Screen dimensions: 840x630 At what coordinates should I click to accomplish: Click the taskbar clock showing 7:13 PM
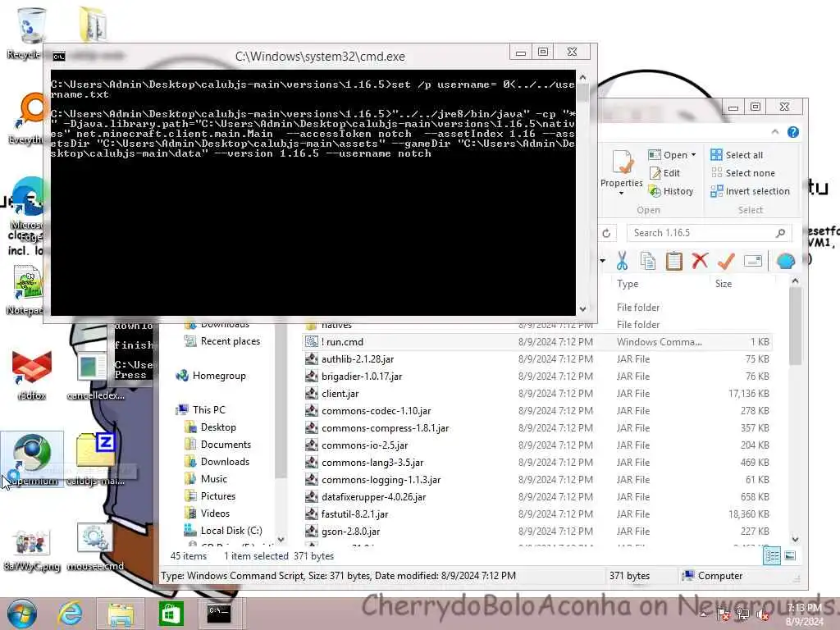click(x=804, y=614)
